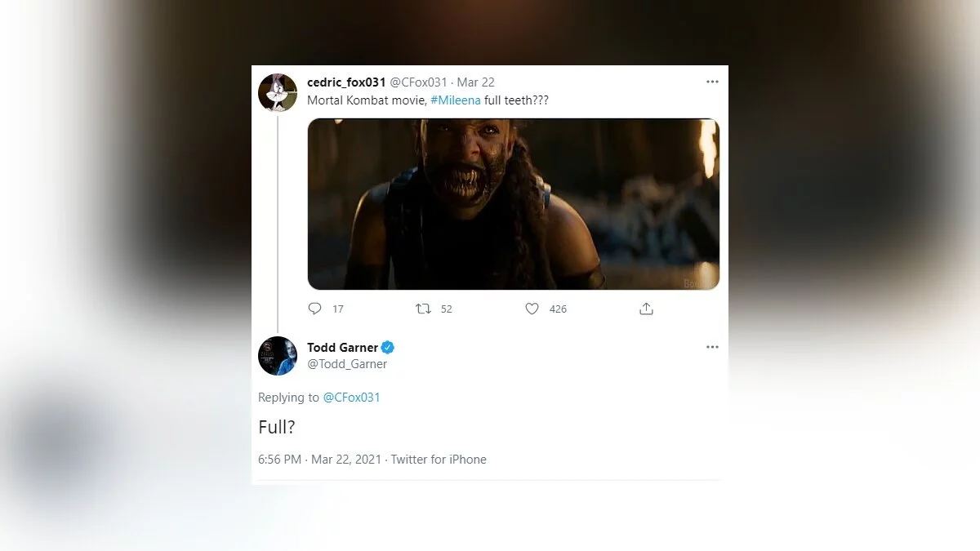Click the 52 retweets count

click(x=446, y=309)
